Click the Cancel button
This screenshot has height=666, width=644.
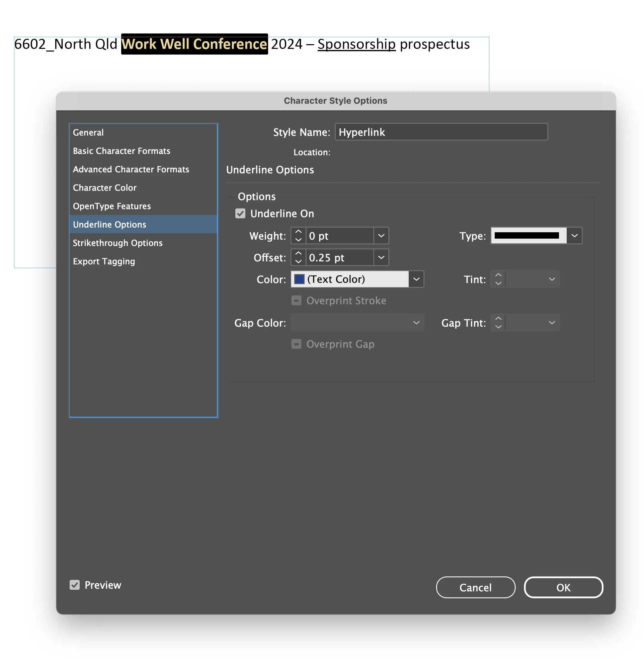point(475,587)
